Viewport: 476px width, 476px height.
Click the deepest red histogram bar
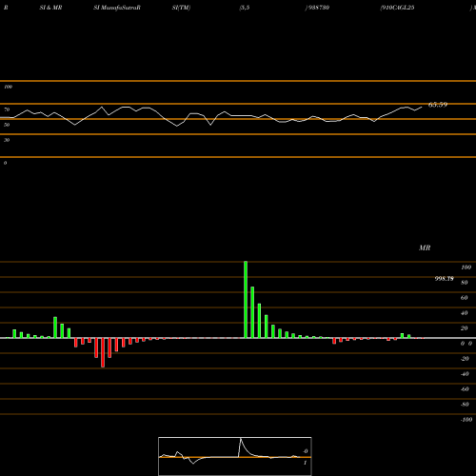[103, 352]
